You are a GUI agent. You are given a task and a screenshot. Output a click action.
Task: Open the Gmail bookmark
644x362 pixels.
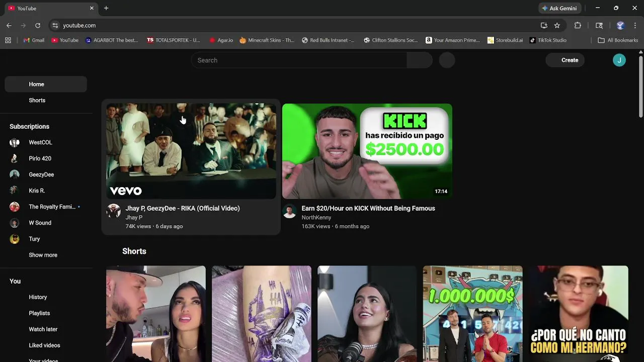point(34,40)
